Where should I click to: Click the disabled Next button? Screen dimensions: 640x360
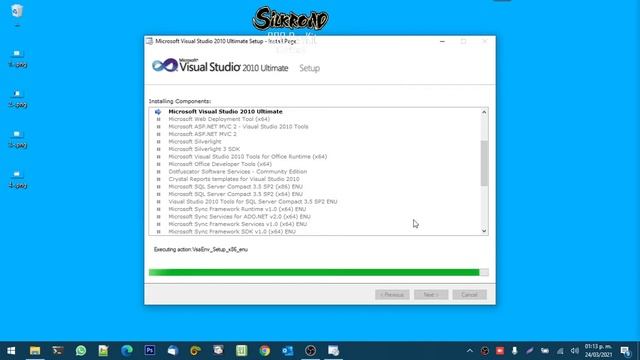431,295
